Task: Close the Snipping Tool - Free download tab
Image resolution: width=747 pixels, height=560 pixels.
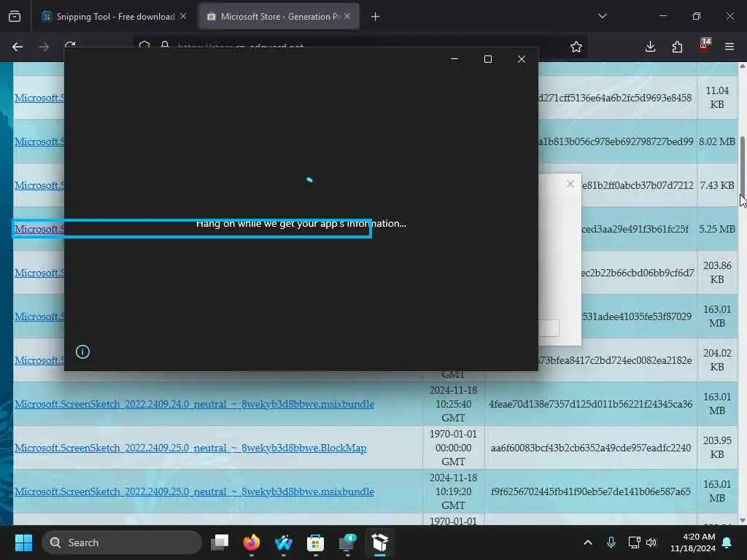Action: pyautogui.click(x=183, y=17)
